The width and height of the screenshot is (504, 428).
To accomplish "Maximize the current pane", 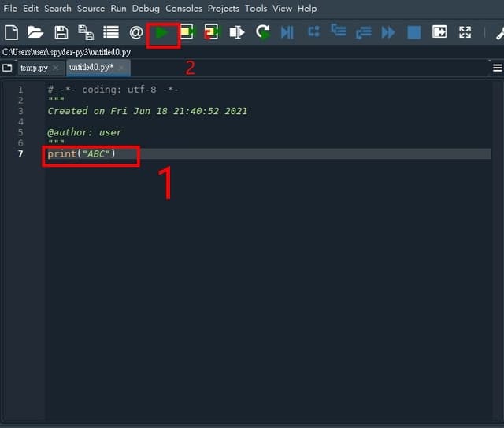I will 439,31.
